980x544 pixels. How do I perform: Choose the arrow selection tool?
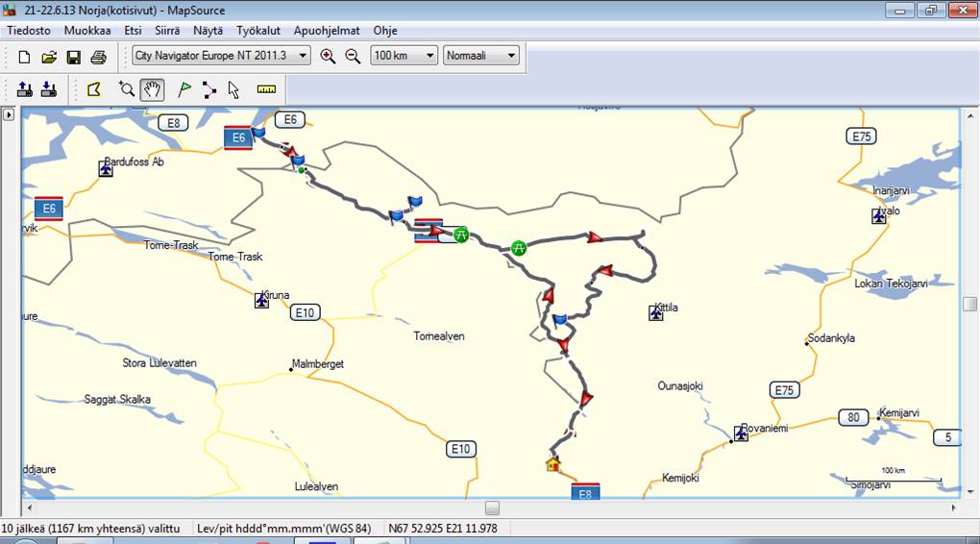tap(233, 89)
